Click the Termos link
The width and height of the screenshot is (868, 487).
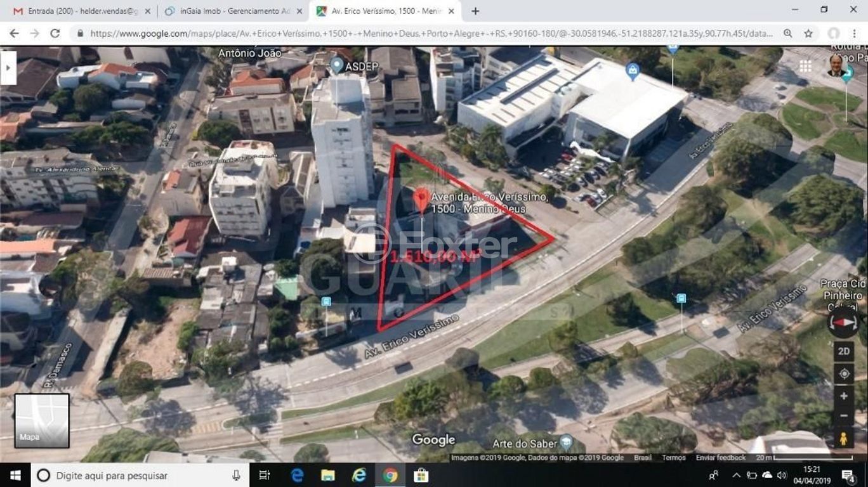[673, 458]
